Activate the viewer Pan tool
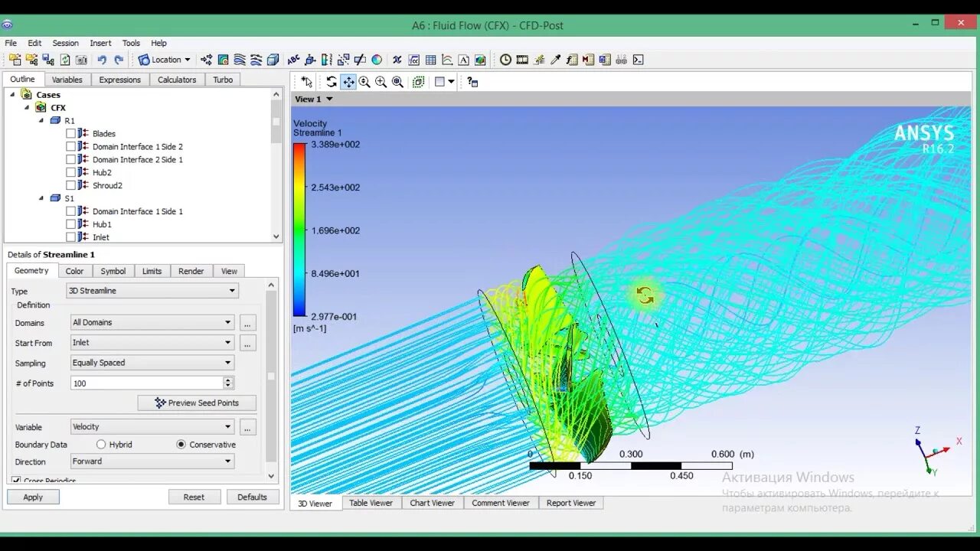This screenshot has width=980, height=551. click(348, 82)
